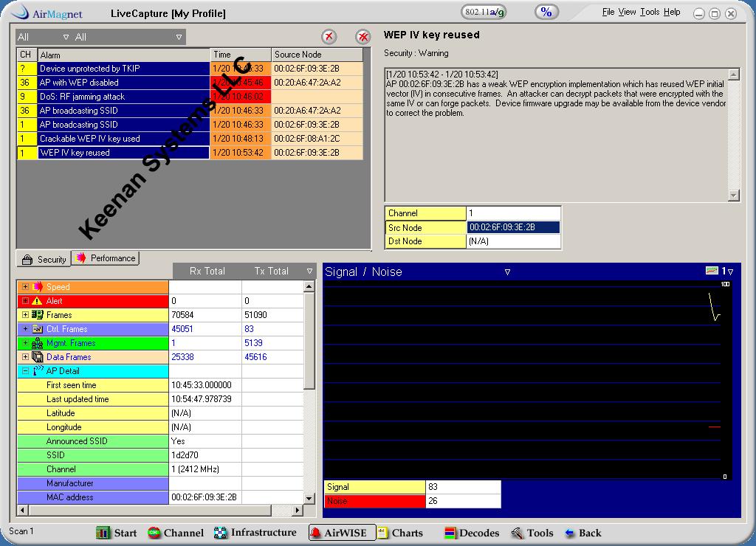Viewport: 756px width, 546px height.
Task: Click the AP detail list scroll up arrow
Action: coord(309,286)
